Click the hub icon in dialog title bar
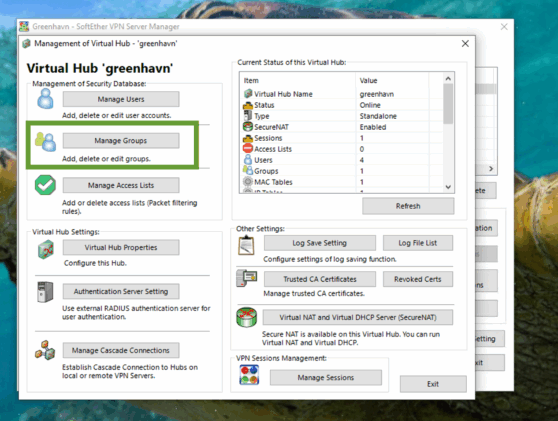Screen dimensions: 558x421 [26, 44]
